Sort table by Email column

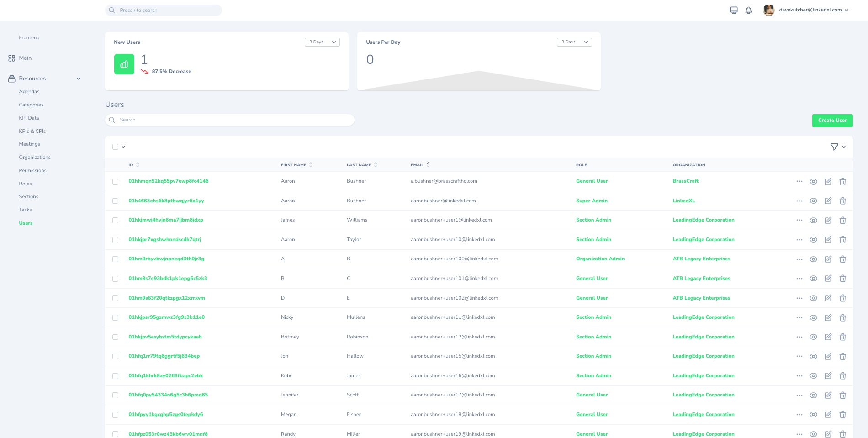click(x=420, y=165)
